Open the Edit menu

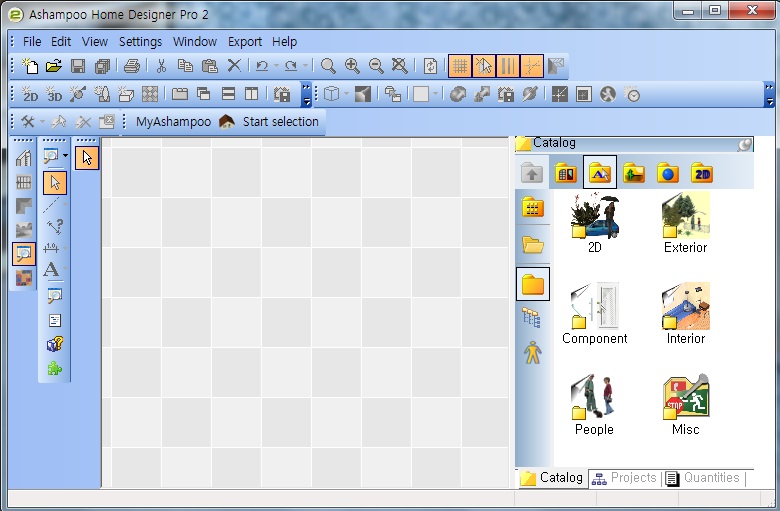(x=61, y=42)
